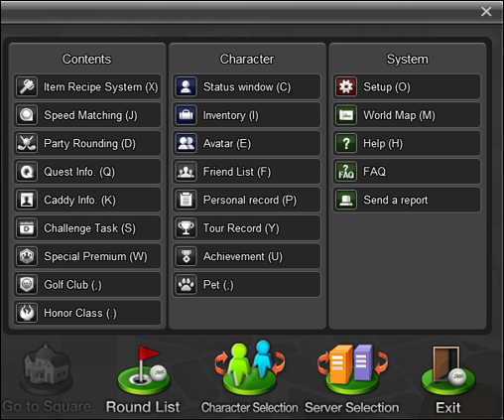Image resolution: width=504 pixels, height=420 pixels.
Task: Click the 'Avatar (E)' label
Action: tap(227, 144)
